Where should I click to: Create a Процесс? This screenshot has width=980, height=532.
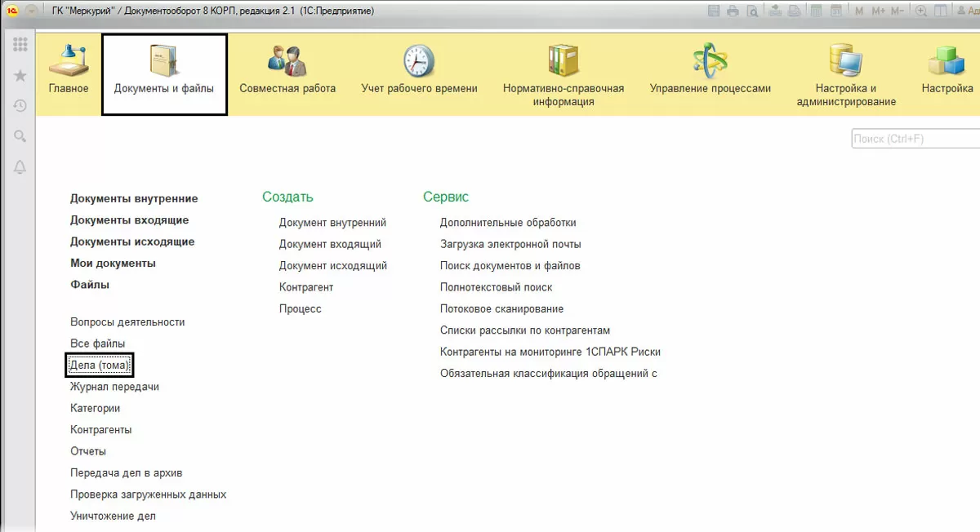click(301, 309)
